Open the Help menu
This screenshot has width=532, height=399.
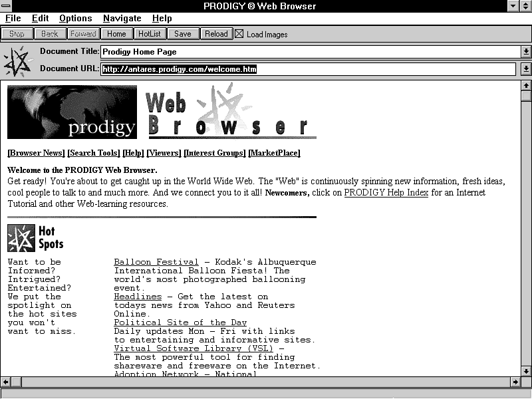[x=162, y=19]
